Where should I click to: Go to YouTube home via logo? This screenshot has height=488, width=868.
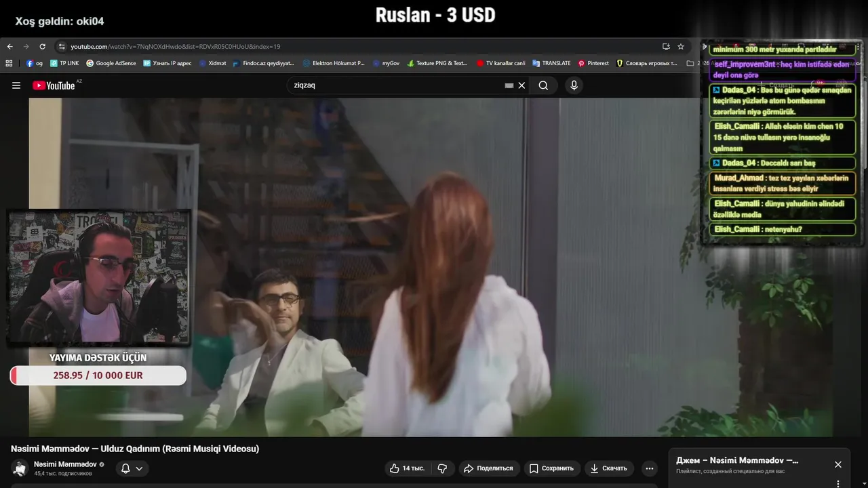pos(56,85)
